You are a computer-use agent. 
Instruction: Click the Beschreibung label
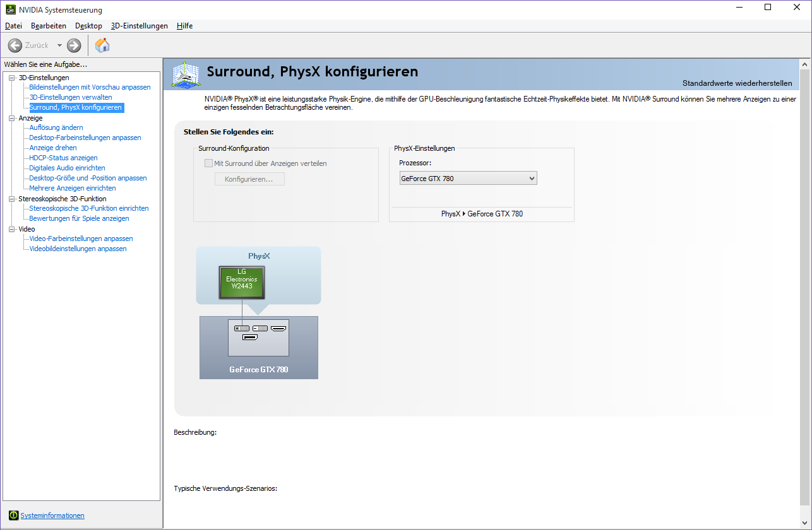[195, 433]
